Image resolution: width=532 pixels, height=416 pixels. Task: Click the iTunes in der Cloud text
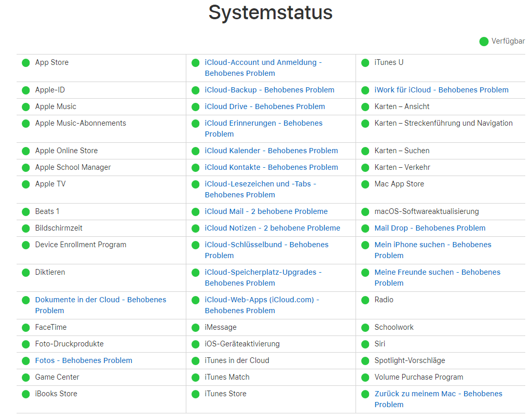(237, 360)
